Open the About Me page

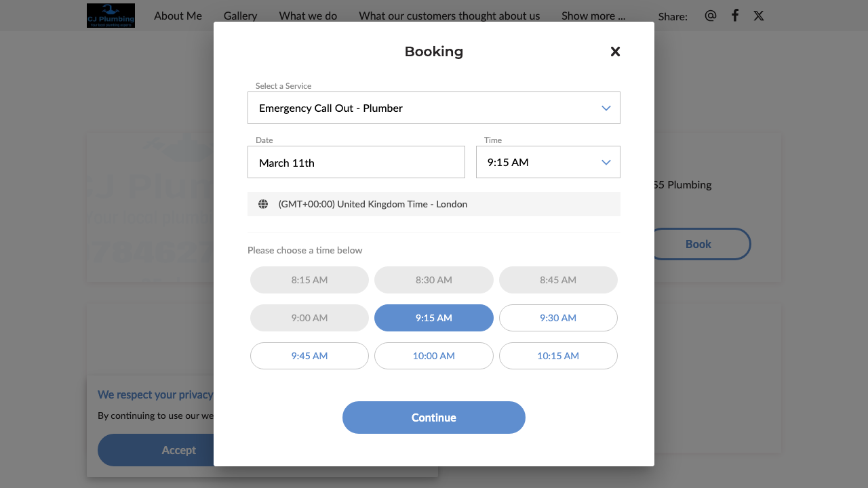pos(178,16)
